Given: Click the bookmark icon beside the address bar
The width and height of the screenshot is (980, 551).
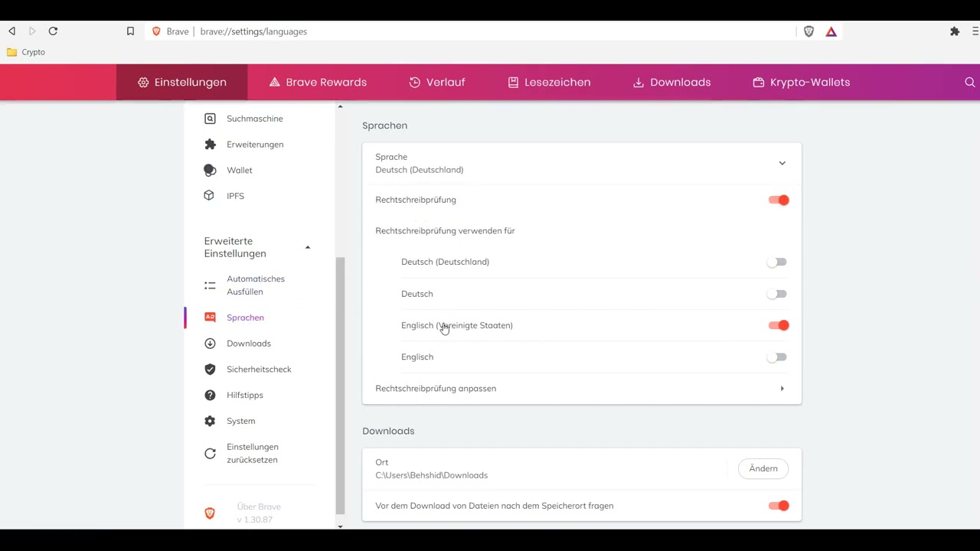Looking at the screenshot, I should [x=130, y=31].
